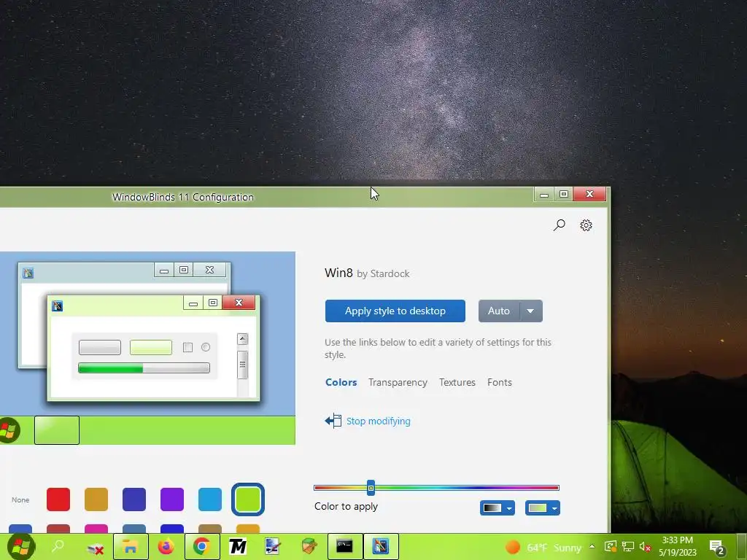Open WindowBlinds settings gear
This screenshot has height=560, width=747.
click(x=586, y=225)
